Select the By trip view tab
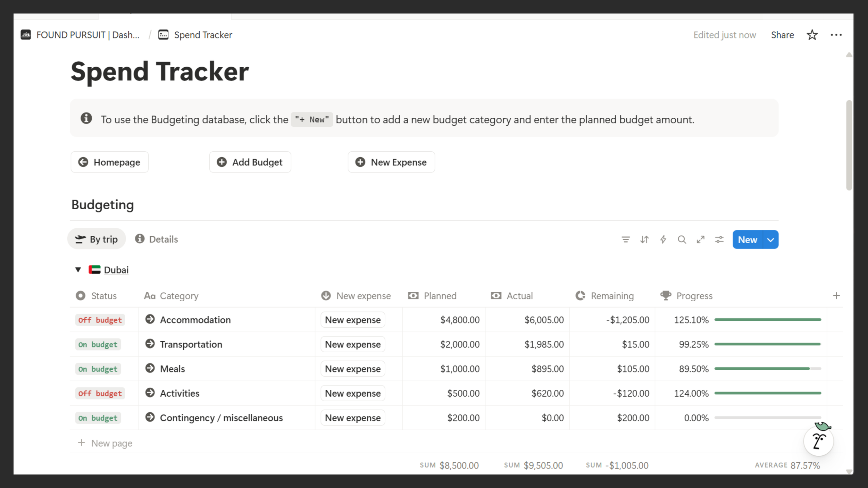This screenshot has width=868, height=488. 97,239
